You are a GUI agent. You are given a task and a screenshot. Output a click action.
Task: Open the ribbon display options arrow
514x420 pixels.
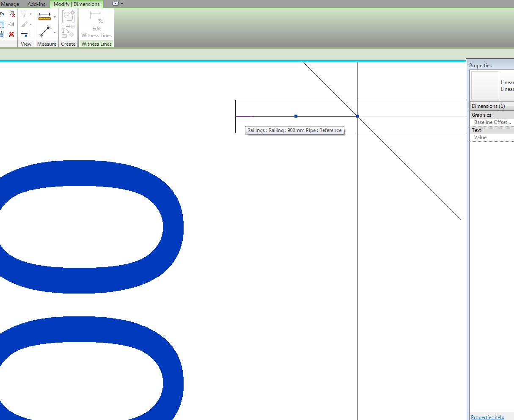tap(122, 3)
